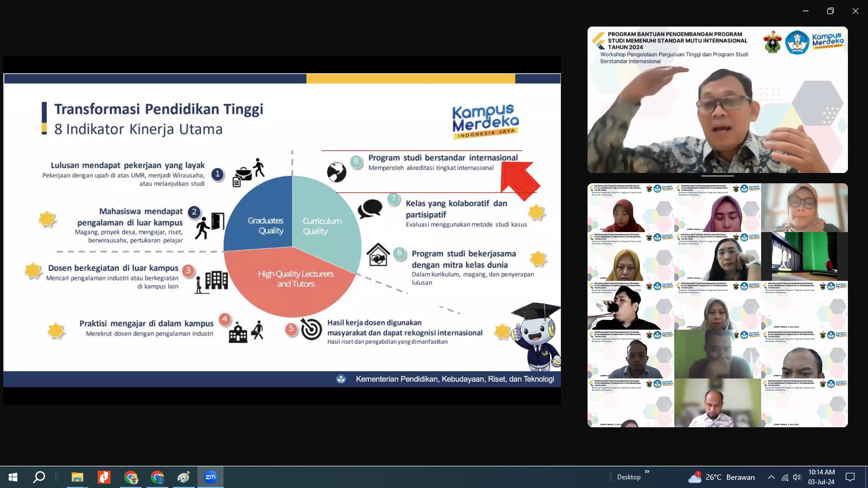
Task: Click the Desktop toolbar label
Action: pyautogui.click(x=629, y=477)
